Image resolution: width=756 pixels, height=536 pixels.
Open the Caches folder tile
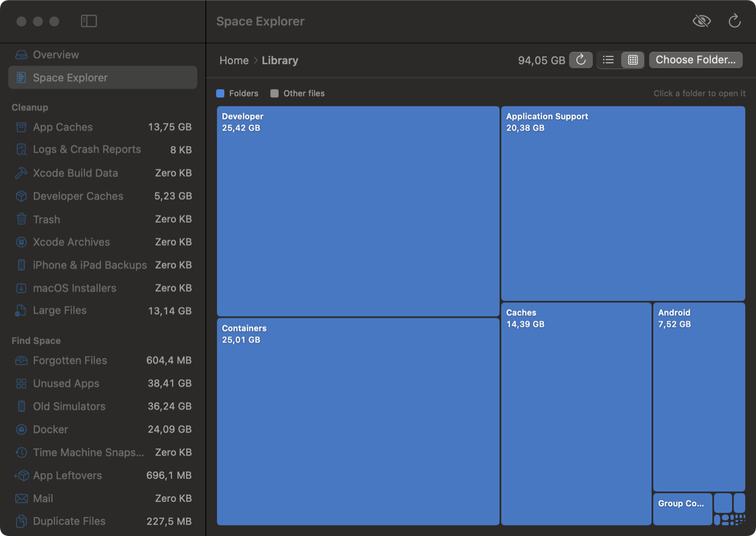coord(576,414)
